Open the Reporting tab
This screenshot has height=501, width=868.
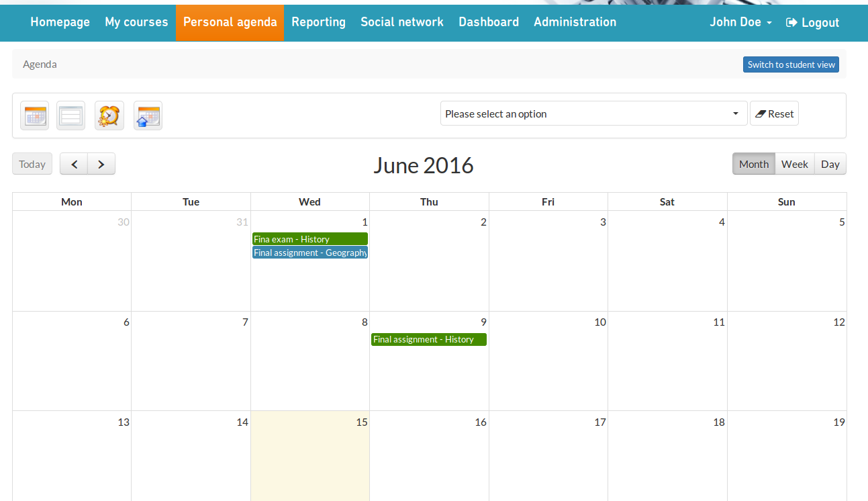click(318, 22)
